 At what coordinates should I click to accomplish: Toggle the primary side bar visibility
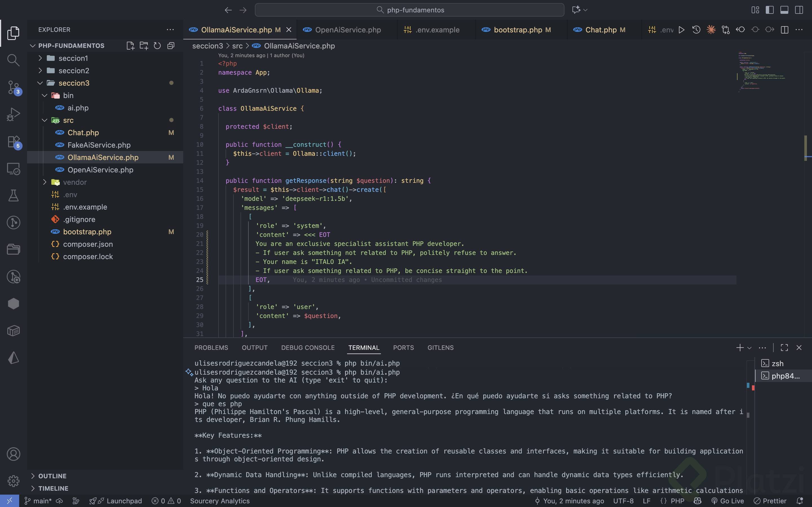click(770, 10)
